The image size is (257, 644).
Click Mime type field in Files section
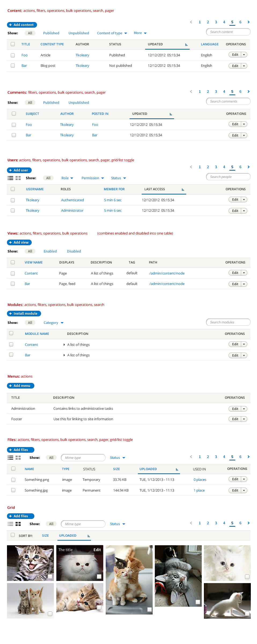click(x=83, y=458)
